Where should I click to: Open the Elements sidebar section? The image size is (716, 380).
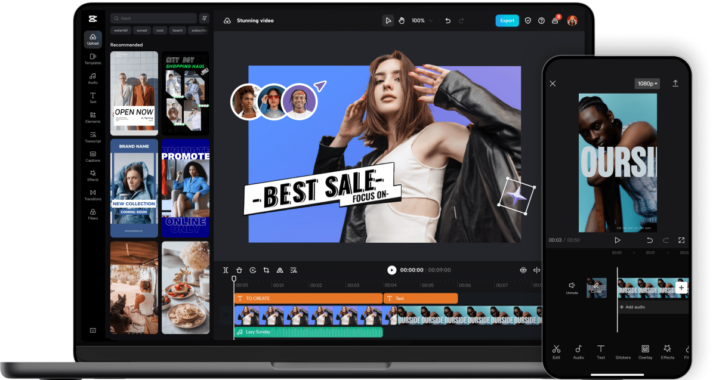tap(93, 117)
